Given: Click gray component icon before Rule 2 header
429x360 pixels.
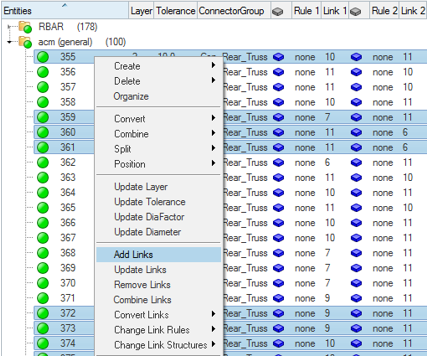Looking at the screenshot, I should [x=356, y=12].
